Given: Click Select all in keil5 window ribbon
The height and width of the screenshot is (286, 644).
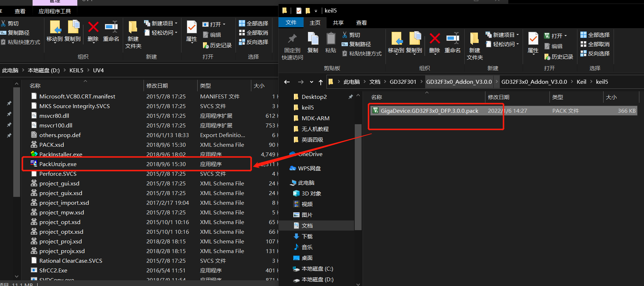Looking at the screenshot, I should pos(595,35).
